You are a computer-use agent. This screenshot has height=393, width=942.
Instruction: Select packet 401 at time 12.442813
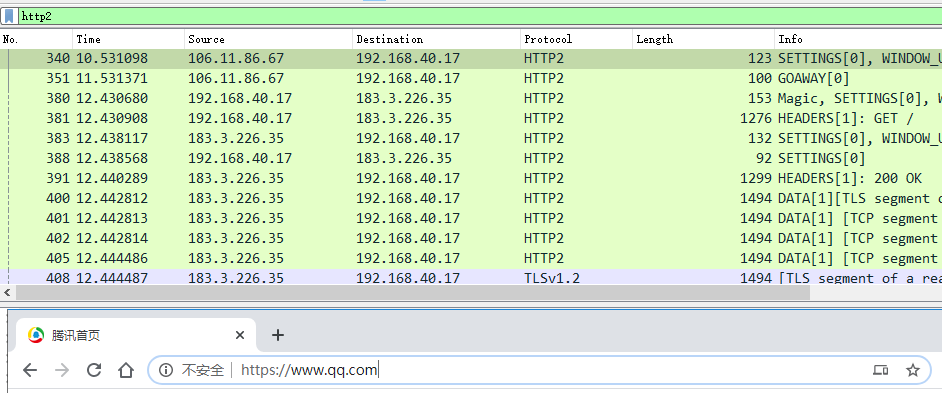tap(471, 218)
